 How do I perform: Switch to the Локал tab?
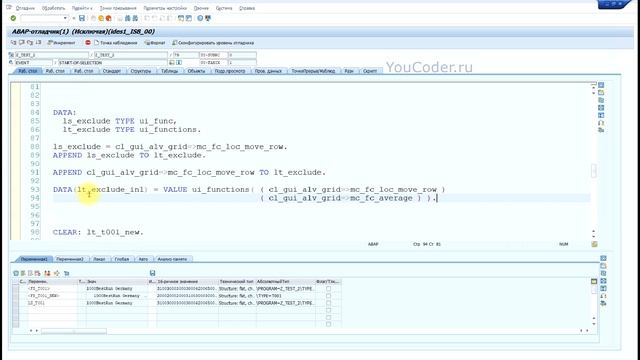(x=99, y=259)
